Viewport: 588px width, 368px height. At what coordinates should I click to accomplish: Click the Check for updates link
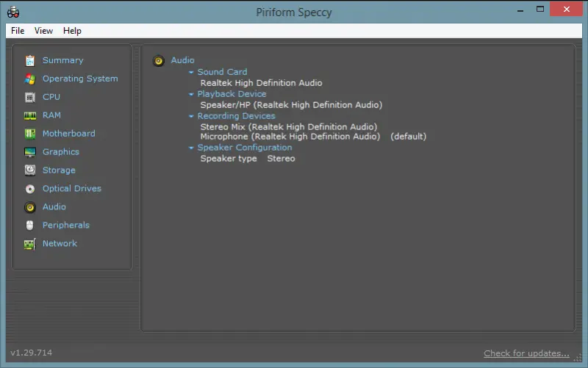coord(526,353)
